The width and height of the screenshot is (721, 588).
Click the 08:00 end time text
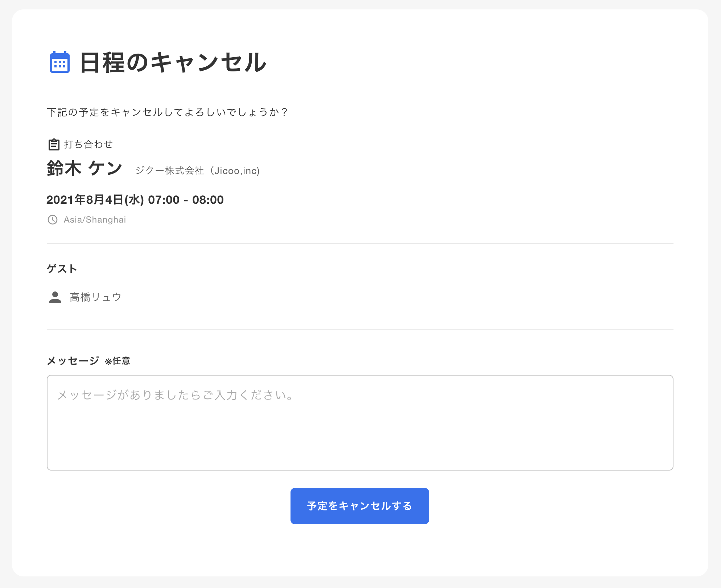208,200
